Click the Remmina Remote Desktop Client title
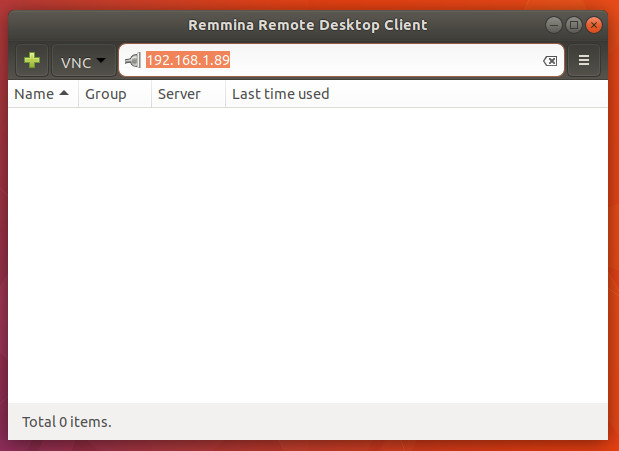This screenshot has width=619, height=451. click(x=308, y=24)
